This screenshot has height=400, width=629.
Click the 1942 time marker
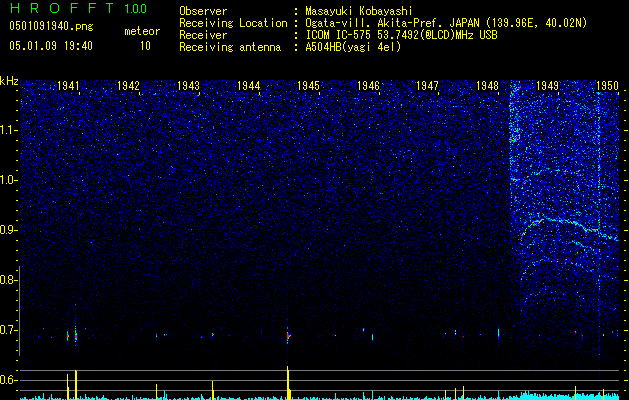click(128, 85)
